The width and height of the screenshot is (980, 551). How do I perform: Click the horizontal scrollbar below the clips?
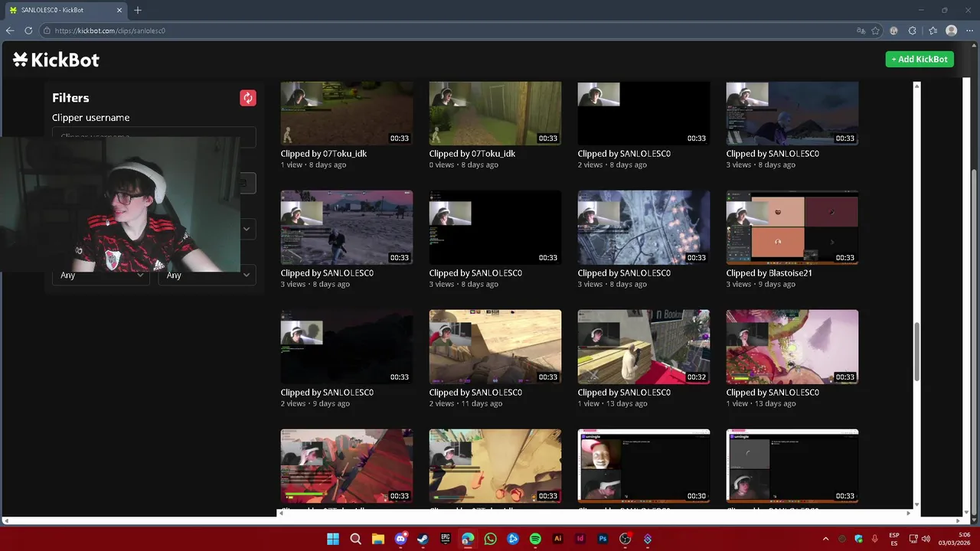[595, 513]
